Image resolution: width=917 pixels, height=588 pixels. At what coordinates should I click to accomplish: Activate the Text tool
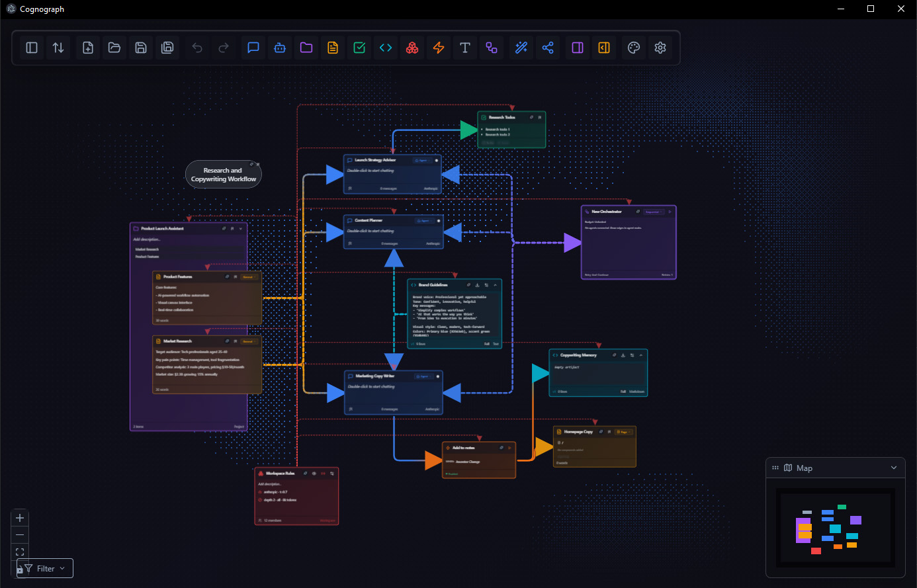464,47
